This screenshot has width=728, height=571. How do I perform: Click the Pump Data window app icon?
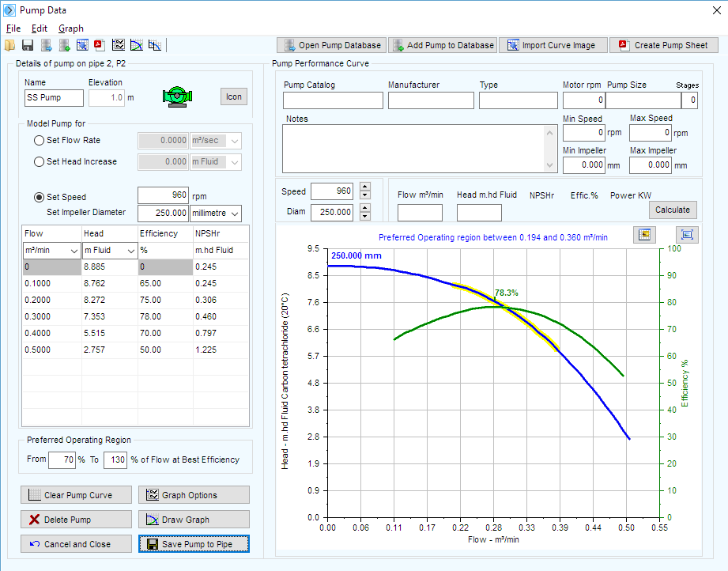click(9, 9)
